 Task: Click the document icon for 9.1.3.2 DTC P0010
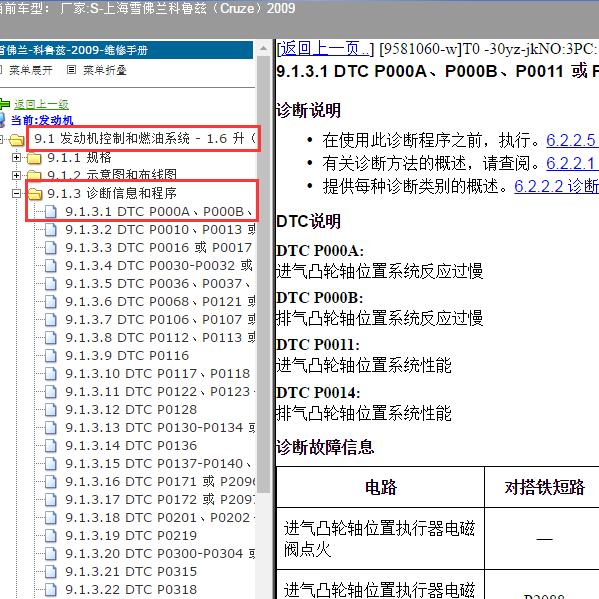click(50, 230)
